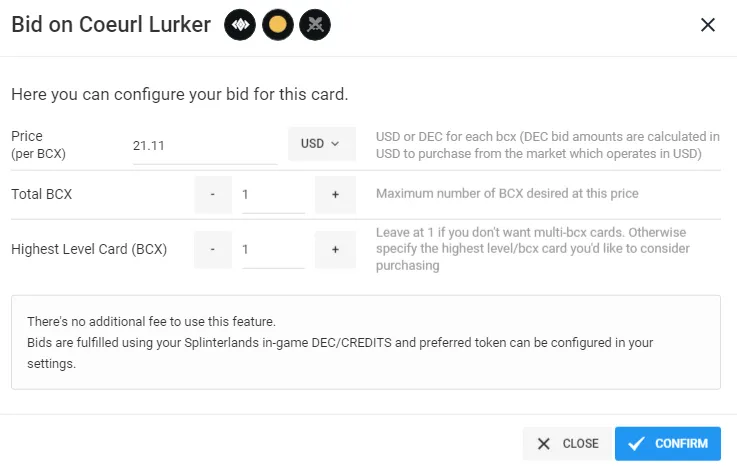Image resolution: width=737 pixels, height=471 pixels.
Task: Click the Price per BCX field showing 21.11
Action: tap(205, 146)
